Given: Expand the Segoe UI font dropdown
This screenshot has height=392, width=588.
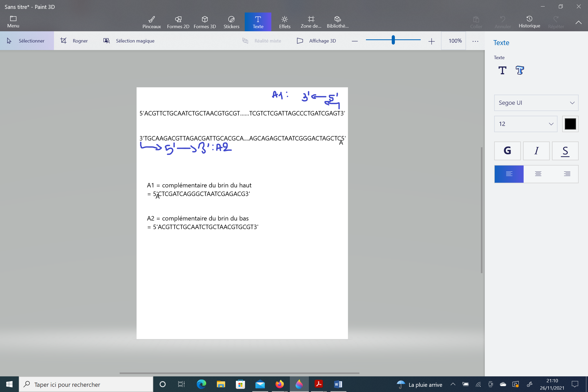Looking at the screenshot, I should pos(536,103).
